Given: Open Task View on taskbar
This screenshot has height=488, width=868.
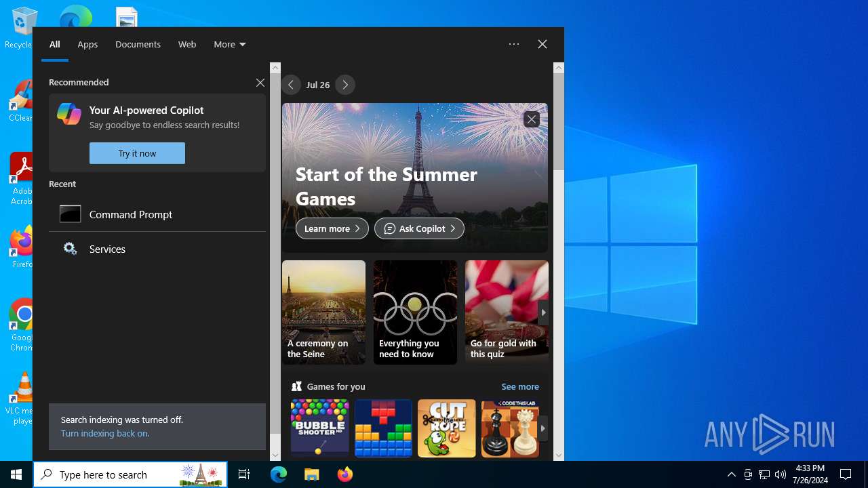Looking at the screenshot, I should click(244, 474).
